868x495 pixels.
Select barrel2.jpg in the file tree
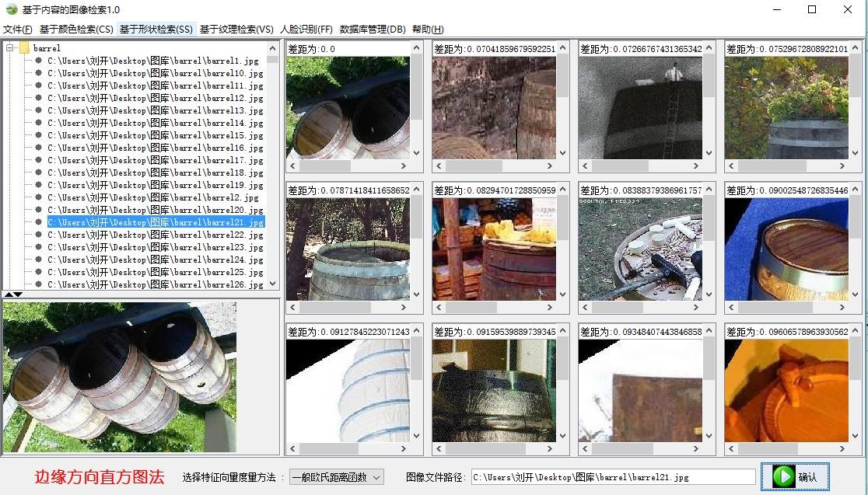tap(152, 197)
